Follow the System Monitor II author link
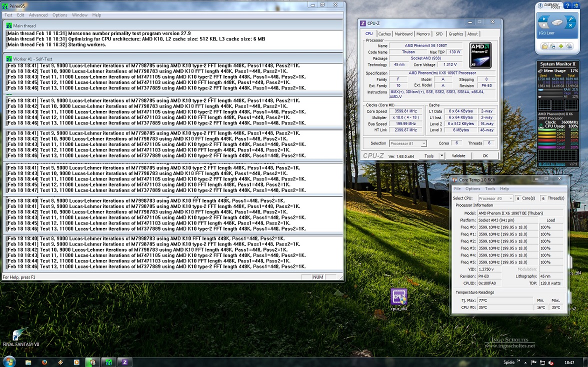The image size is (588, 367). pos(551,164)
